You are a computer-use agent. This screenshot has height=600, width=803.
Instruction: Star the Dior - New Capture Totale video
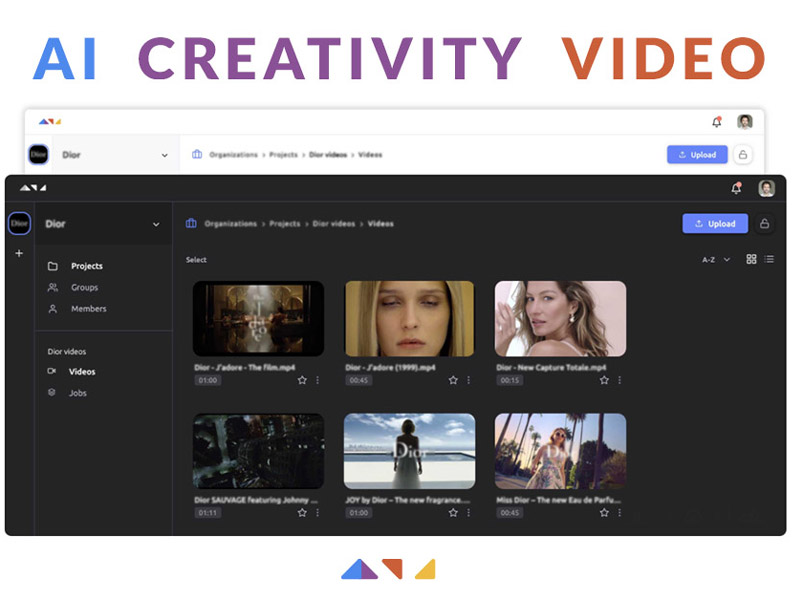[x=604, y=380]
